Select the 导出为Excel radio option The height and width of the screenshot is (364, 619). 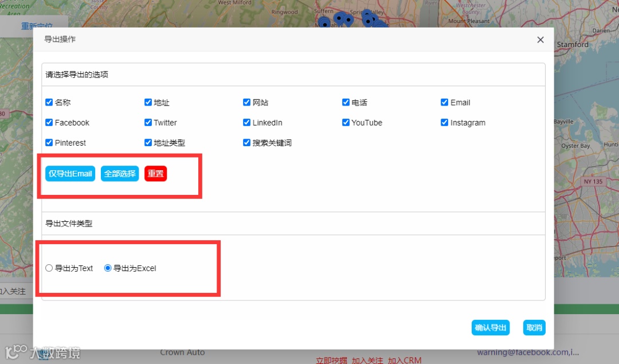pyautogui.click(x=107, y=268)
